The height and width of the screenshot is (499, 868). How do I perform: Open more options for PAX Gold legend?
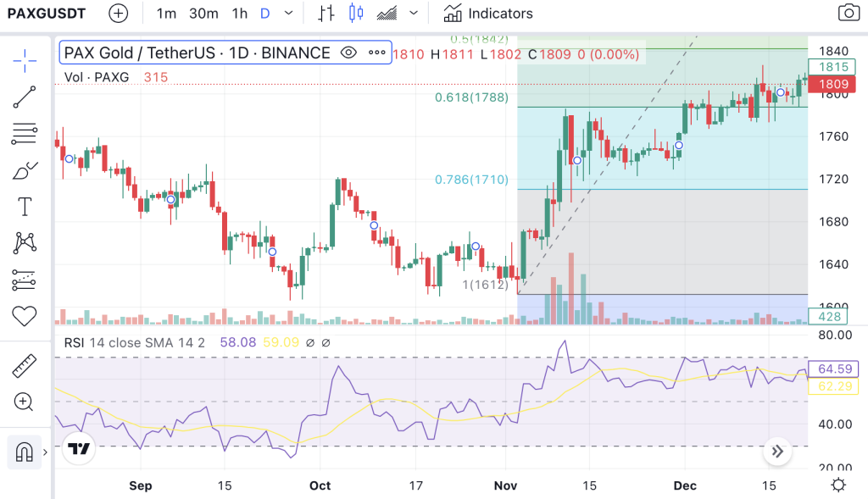tap(377, 53)
